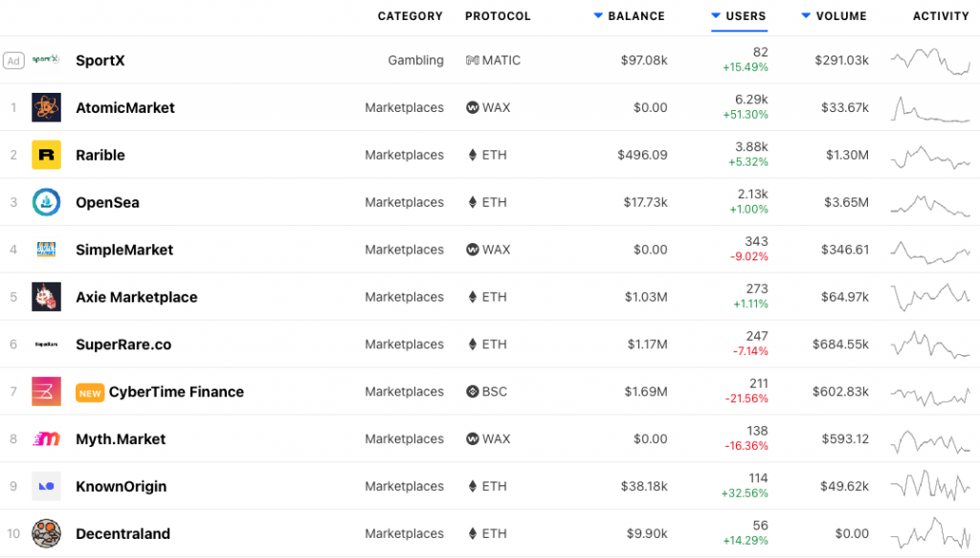Open the Decentraland name link
The image size is (980, 558).
[122, 534]
